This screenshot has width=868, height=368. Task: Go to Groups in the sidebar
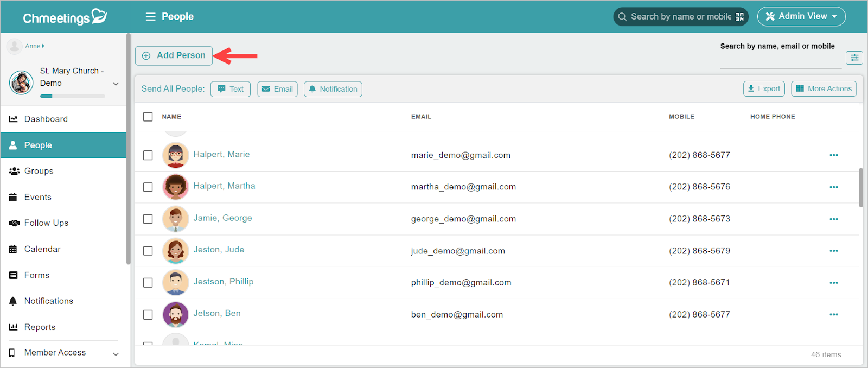click(x=39, y=171)
